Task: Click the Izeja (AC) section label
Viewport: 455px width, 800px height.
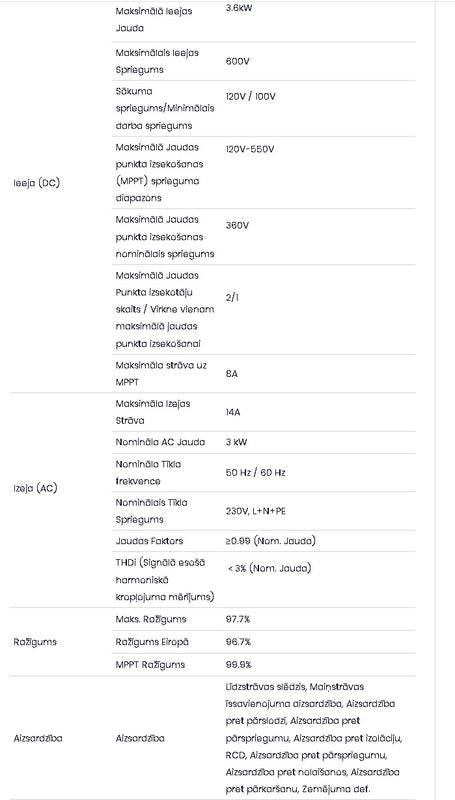Action: (x=35, y=488)
